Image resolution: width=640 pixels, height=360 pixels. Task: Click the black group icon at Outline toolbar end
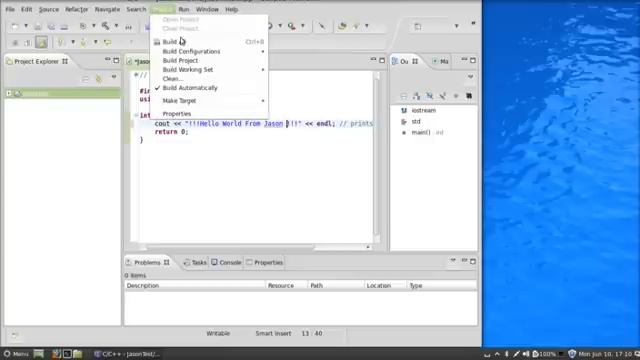pyautogui.click(x=469, y=96)
